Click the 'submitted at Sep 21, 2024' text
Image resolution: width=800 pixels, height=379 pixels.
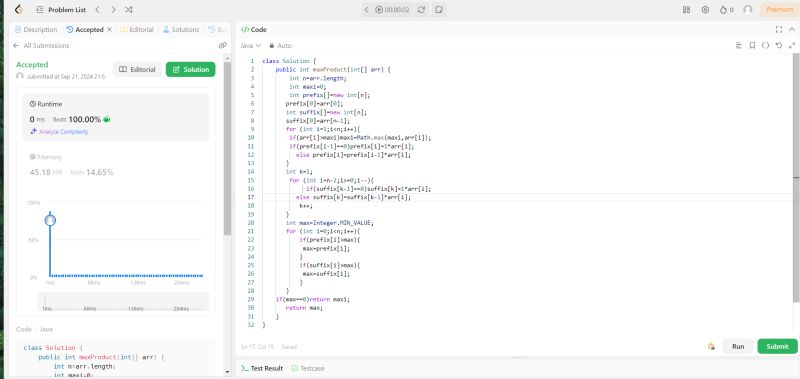click(x=66, y=77)
